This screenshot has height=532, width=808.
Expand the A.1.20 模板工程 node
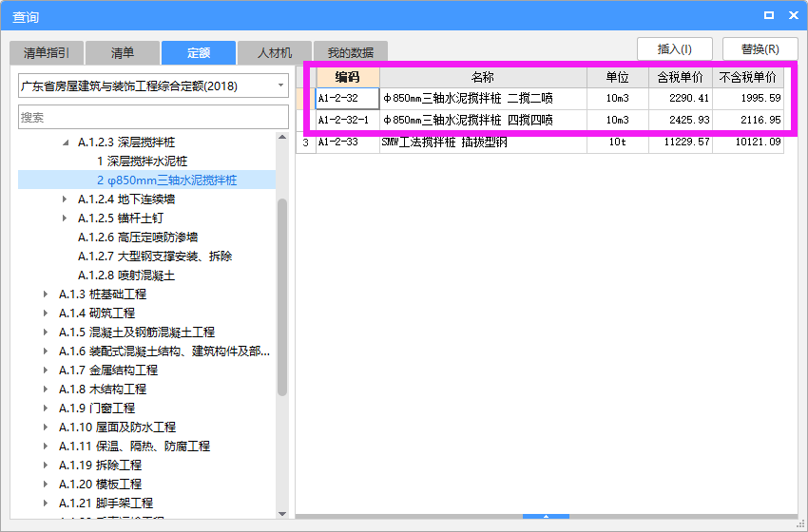point(46,484)
